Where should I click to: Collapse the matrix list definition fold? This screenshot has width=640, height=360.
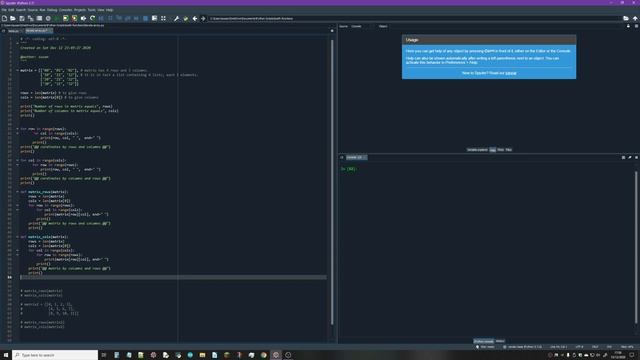pyautogui.click(x=17, y=70)
